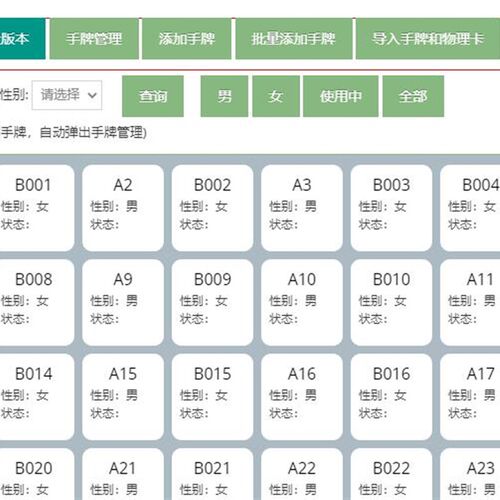
Task: Open wristband card A3
Action: pyautogui.click(x=302, y=208)
